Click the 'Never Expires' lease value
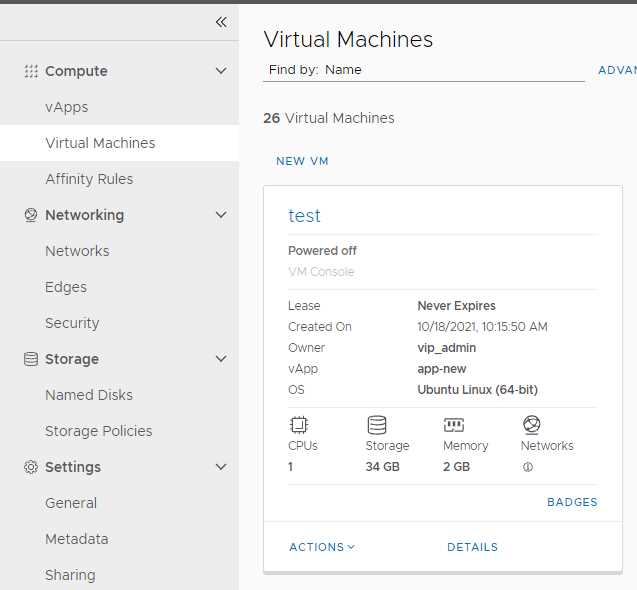The image size is (637, 590). (x=457, y=306)
